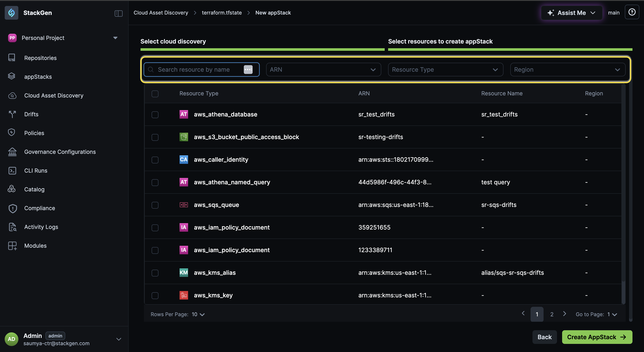This screenshot has width=644, height=352.
Task: Click the Catalog cubes icon
Action: click(x=12, y=189)
